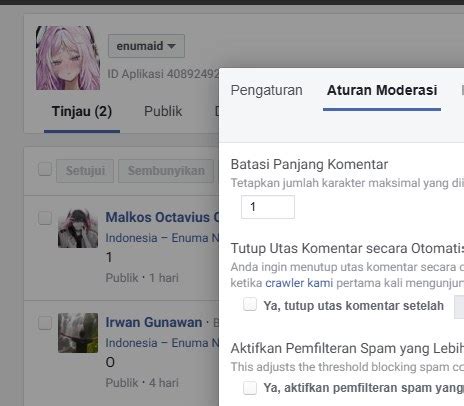Click the 'Publik · 4 hari' timestamp
This screenshot has height=406, width=464.
[142, 383]
